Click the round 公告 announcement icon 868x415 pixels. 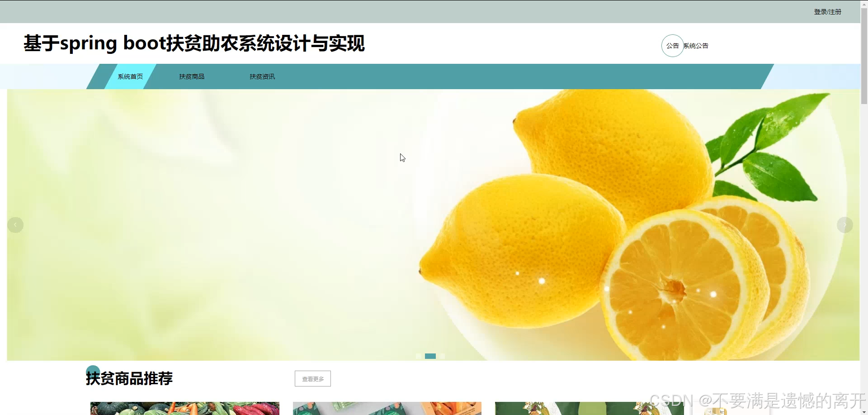click(x=672, y=46)
